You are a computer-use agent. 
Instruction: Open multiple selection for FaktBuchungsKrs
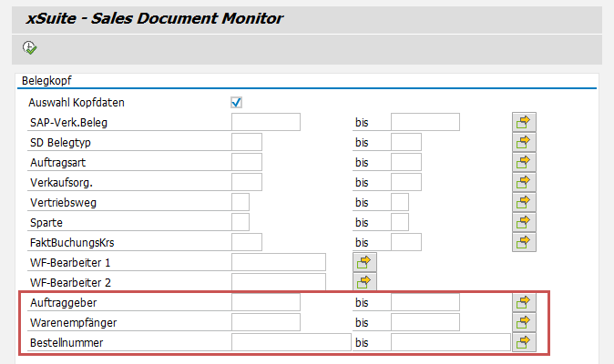pyautogui.click(x=524, y=242)
